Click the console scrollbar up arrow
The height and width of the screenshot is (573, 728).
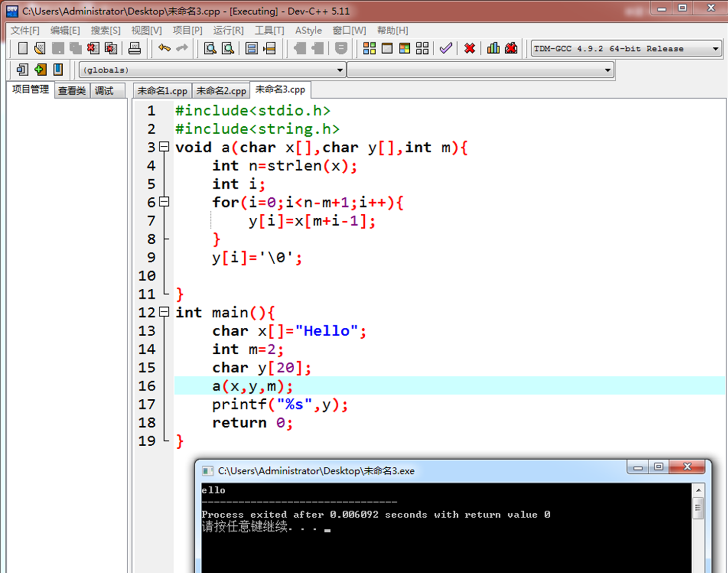point(698,490)
